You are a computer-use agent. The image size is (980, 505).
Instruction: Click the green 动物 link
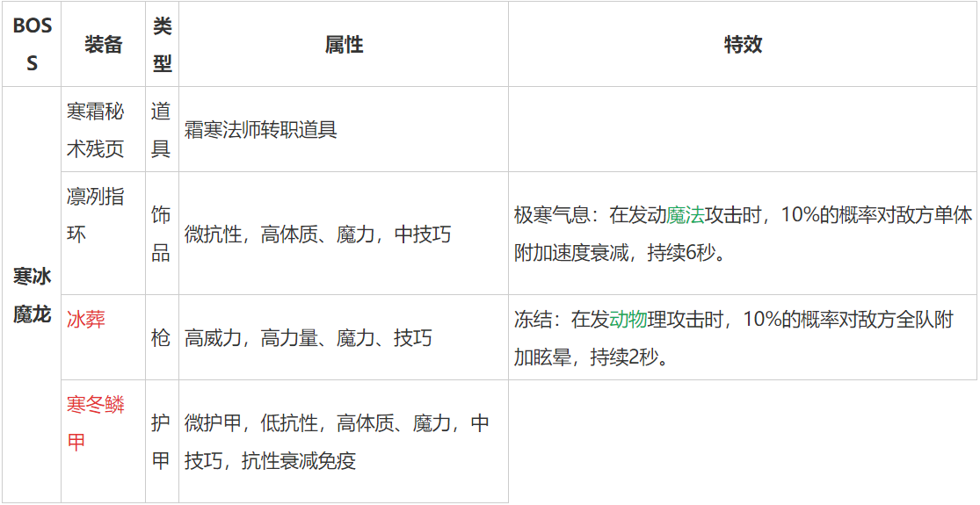(628, 320)
